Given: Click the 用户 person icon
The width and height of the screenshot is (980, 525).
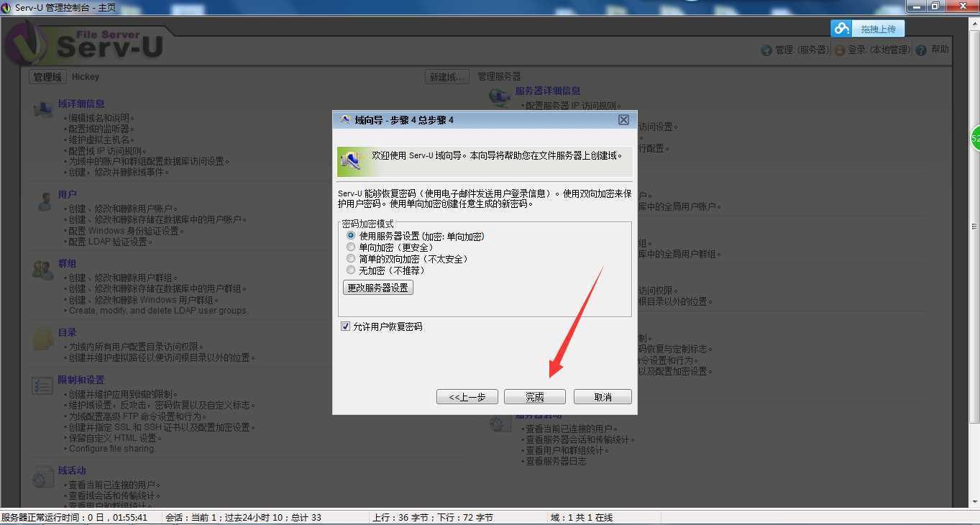Looking at the screenshot, I should click(x=44, y=201).
